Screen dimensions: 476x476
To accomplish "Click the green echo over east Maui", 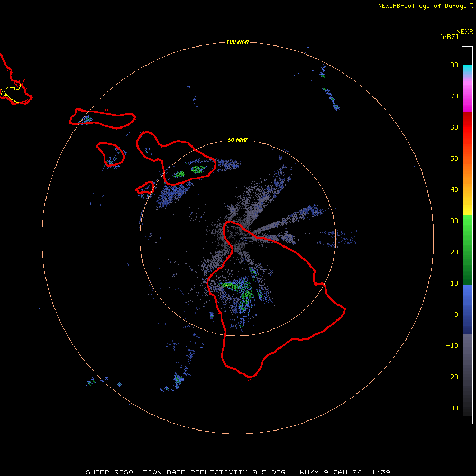I will point(198,169).
